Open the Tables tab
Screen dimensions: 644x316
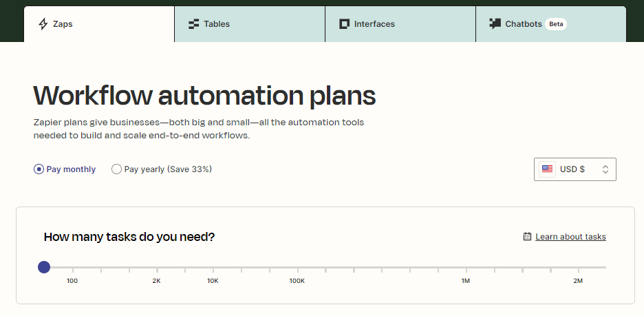[250, 24]
